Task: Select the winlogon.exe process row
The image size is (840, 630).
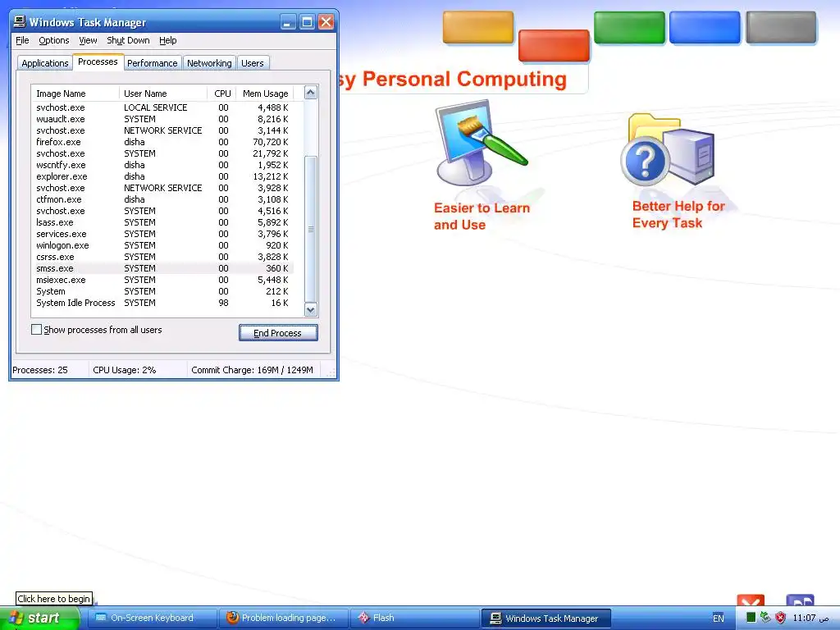Action: tap(162, 245)
